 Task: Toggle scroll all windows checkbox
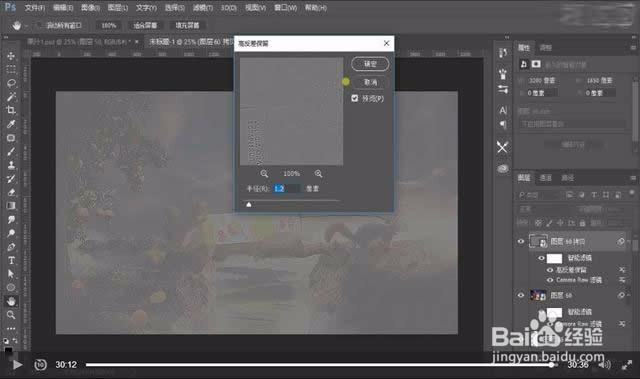[x=40, y=25]
